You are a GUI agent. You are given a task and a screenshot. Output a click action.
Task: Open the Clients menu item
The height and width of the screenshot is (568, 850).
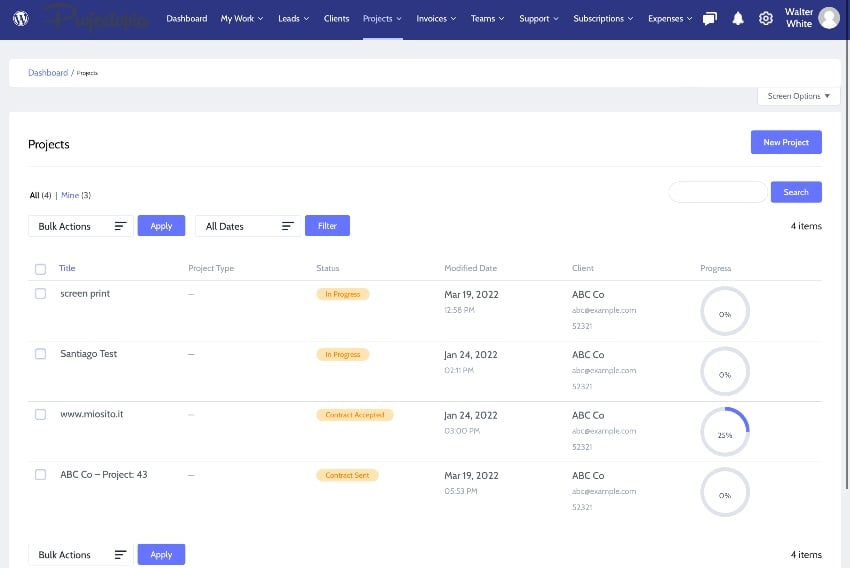pyautogui.click(x=336, y=18)
